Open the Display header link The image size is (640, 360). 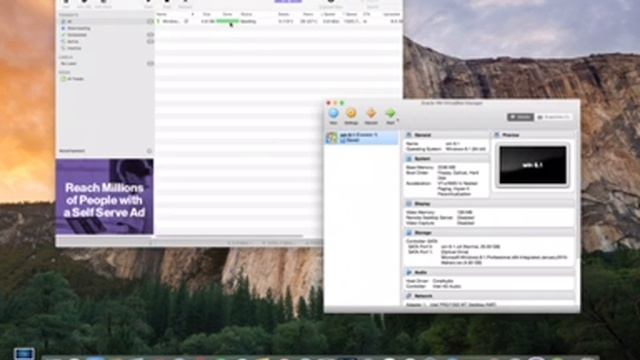coord(422,203)
